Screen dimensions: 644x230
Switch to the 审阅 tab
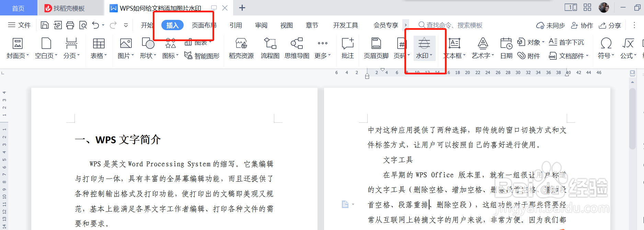[x=261, y=25]
